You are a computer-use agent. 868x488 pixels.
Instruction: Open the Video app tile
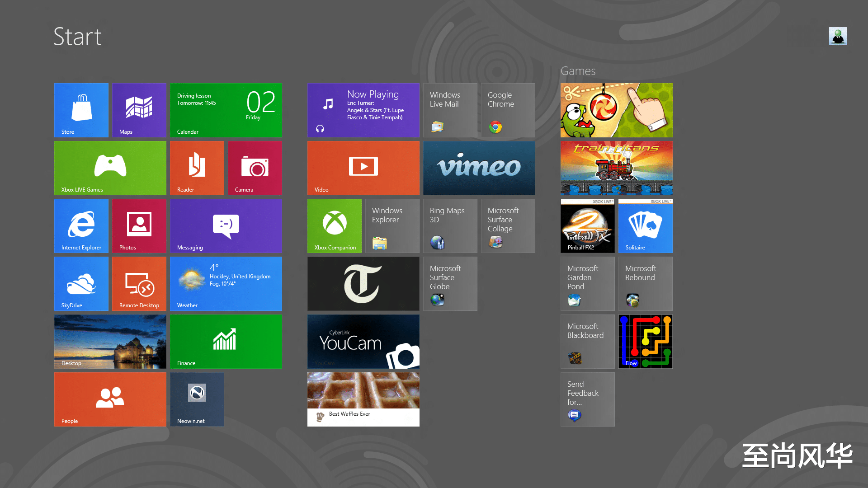[363, 168]
